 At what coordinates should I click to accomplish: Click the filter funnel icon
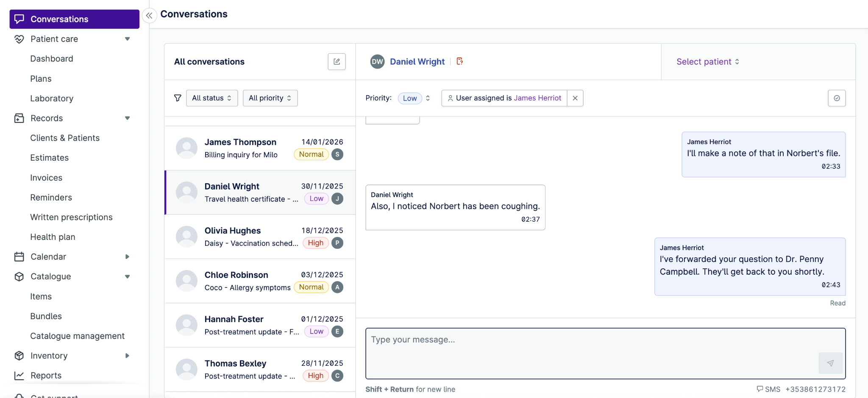[x=178, y=98]
